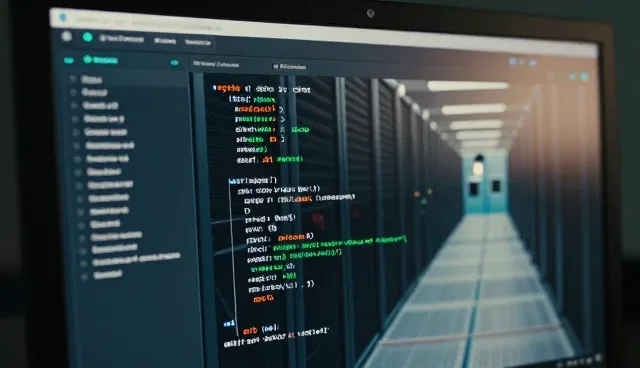Click the teal round icon beside sidebar title
The height and width of the screenshot is (368, 640).
tap(87, 60)
